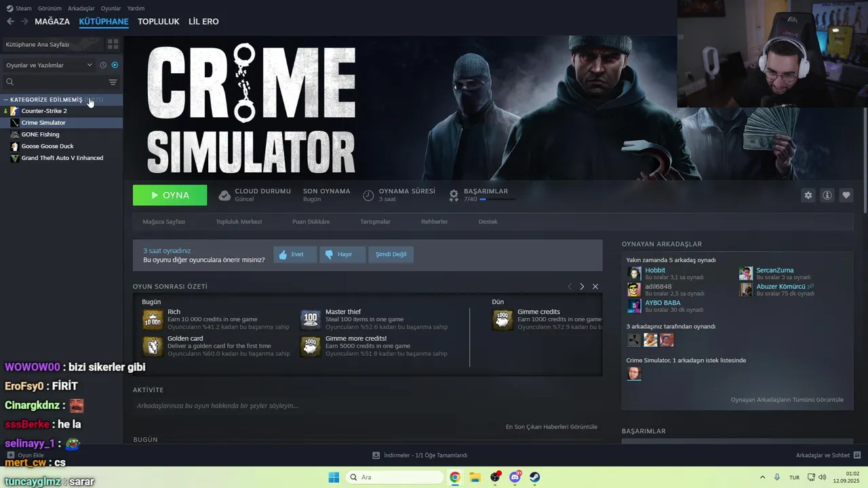Open SercanZurna's friend avatar
Image resolution: width=868 pixels, height=488 pixels.
coord(746,273)
